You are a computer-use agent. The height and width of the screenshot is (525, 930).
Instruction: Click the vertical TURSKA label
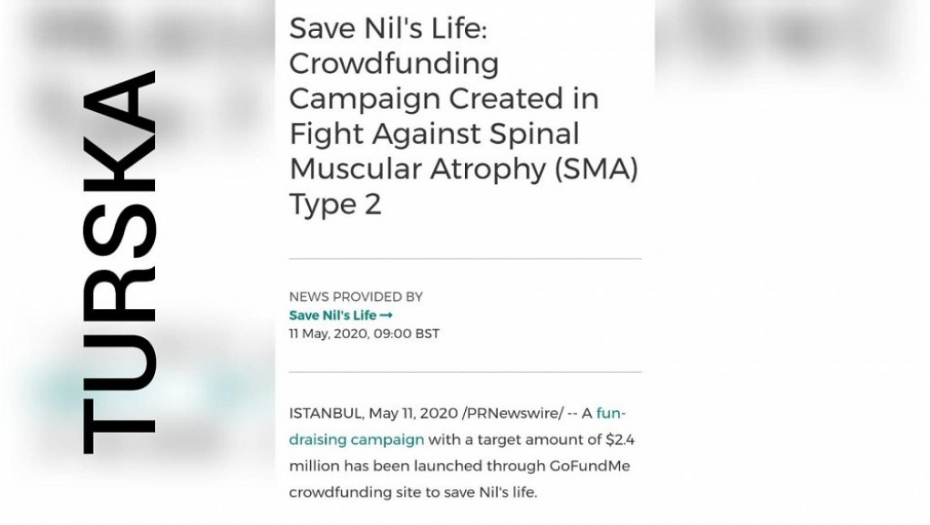[x=118, y=262]
